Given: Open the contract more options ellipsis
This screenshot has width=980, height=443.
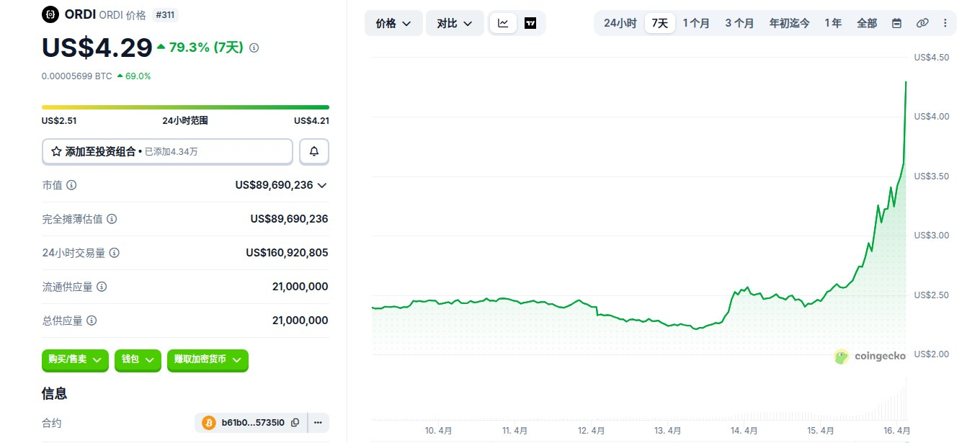Looking at the screenshot, I should [318, 423].
